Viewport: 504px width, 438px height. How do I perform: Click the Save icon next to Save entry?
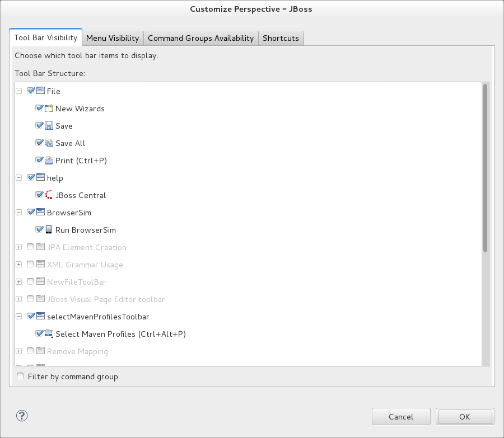click(48, 125)
